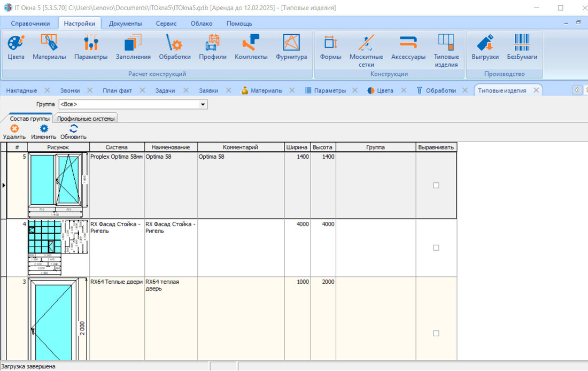Open the Параметры settings tool

[91, 47]
